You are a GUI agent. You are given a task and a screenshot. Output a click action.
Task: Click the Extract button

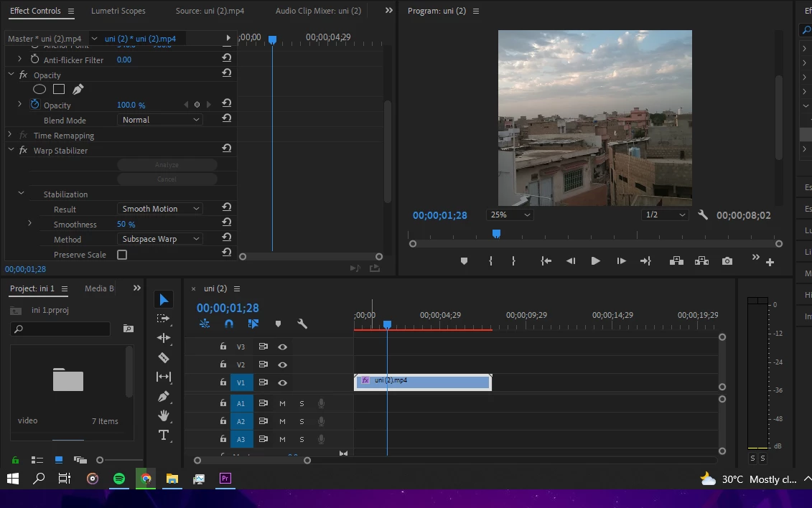tap(701, 261)
